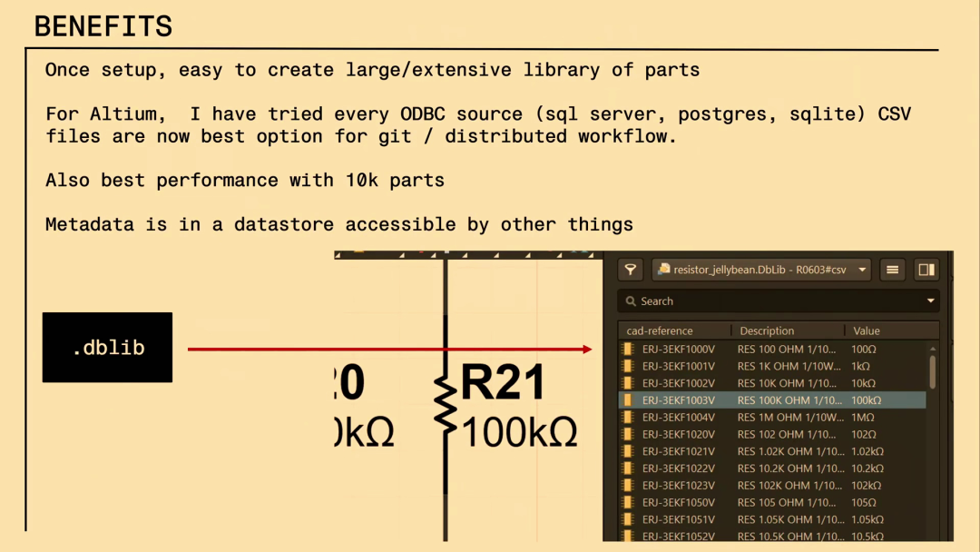Select the ERJ-3EKF1050V part row

[x=772, y=503]
